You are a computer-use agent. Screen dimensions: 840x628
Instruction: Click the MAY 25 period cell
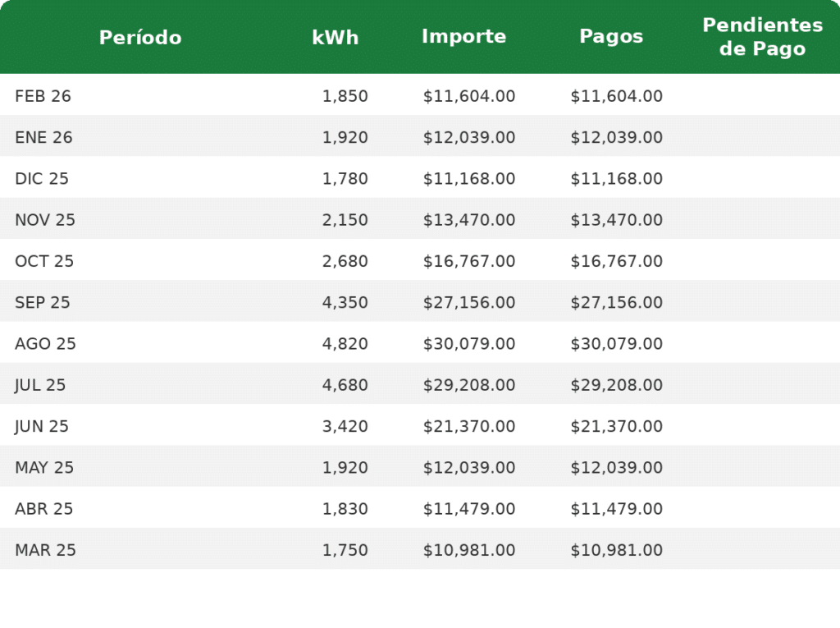coord(44,468)
